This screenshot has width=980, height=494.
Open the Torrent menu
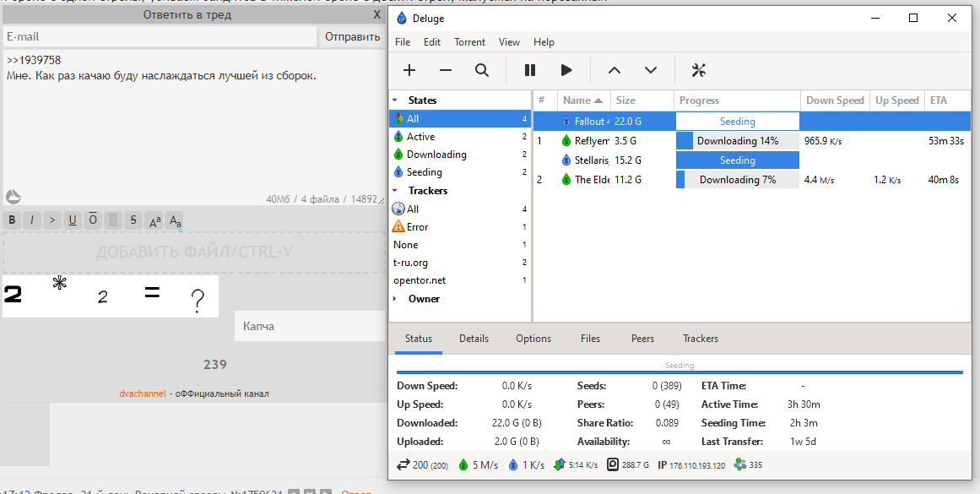(x=470, y=42)
